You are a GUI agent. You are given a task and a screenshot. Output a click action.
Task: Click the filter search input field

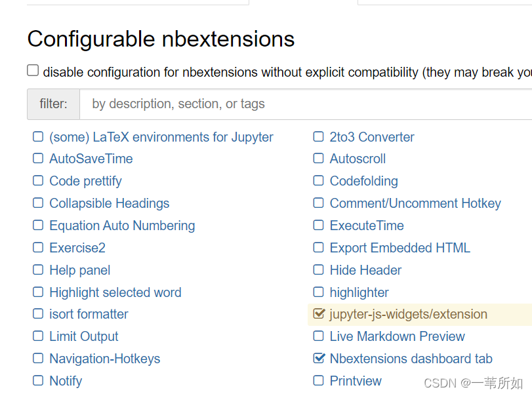pyautogui.click(x=305, y=104)
